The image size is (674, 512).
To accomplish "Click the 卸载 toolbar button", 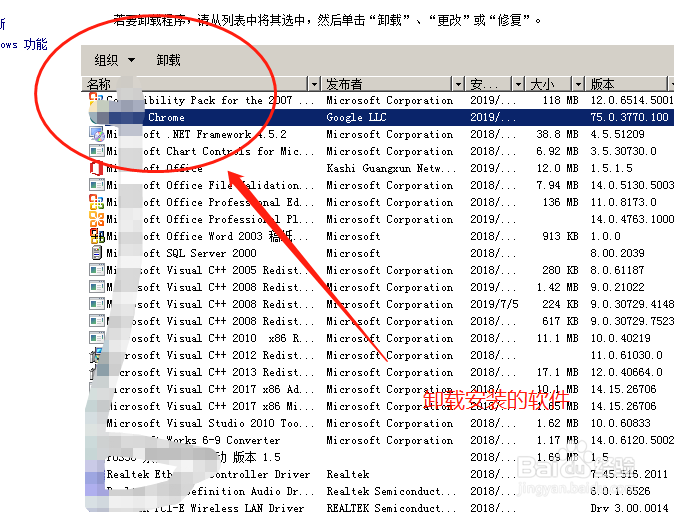I will (x=168, y=60).
